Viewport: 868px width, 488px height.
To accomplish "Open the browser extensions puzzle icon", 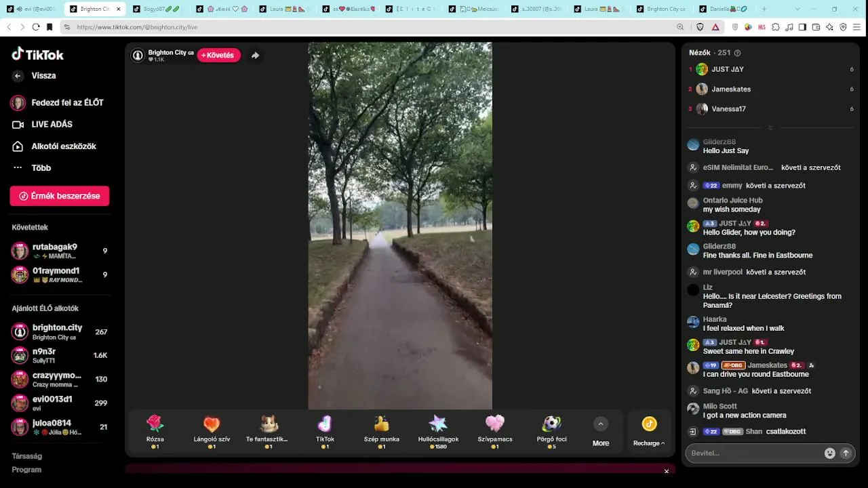I will point(776,27).
